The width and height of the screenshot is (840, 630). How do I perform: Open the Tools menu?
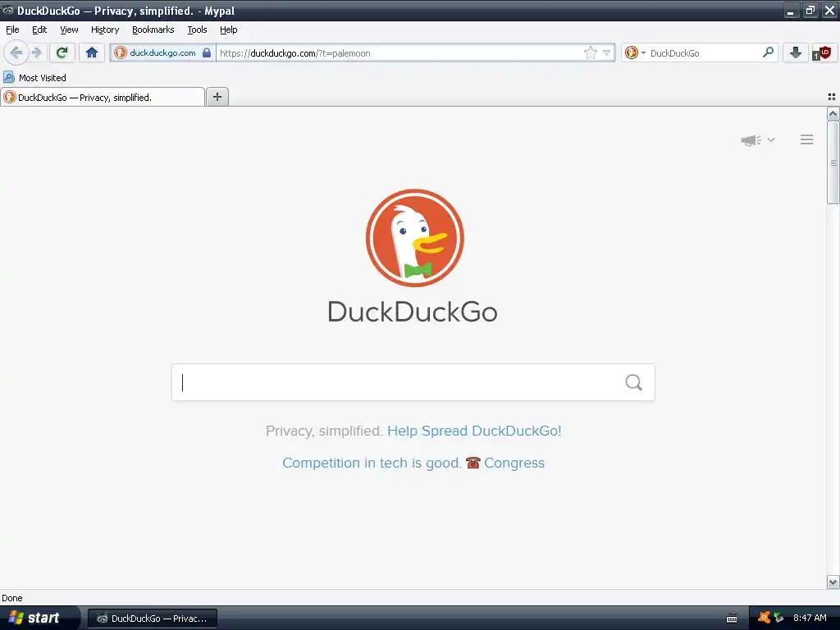pyautogui.click(x=197, y=30)
